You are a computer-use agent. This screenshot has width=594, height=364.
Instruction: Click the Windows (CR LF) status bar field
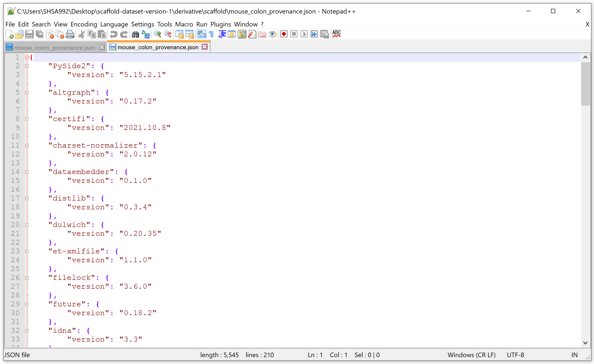pos(471,355)
